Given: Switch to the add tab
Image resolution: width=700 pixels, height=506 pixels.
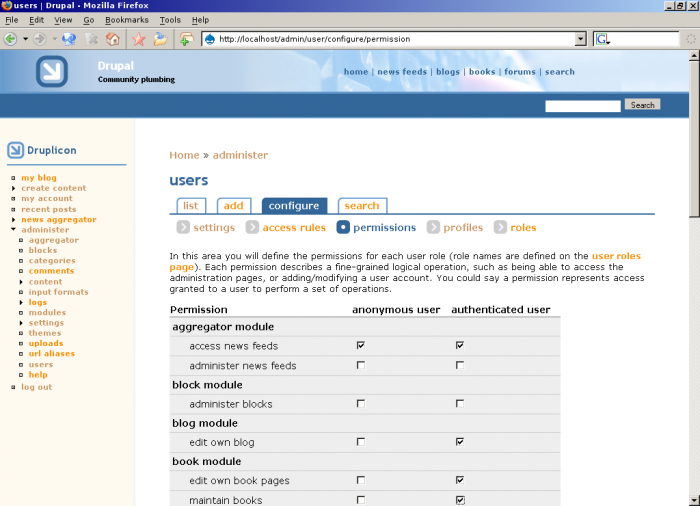Looking at the screenshot, I should [233, 206].
